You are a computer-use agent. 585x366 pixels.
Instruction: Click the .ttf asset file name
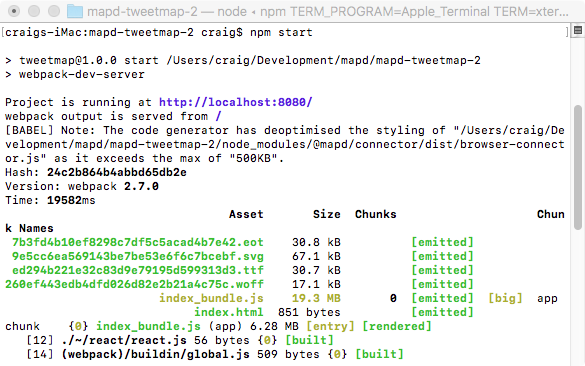[x=138, y=270]
